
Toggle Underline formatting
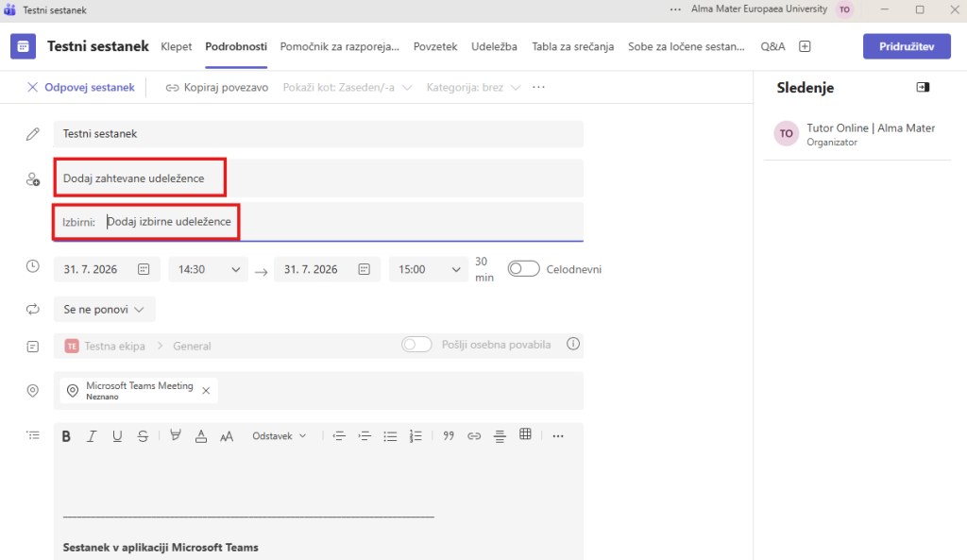click(x=117, y=436)
